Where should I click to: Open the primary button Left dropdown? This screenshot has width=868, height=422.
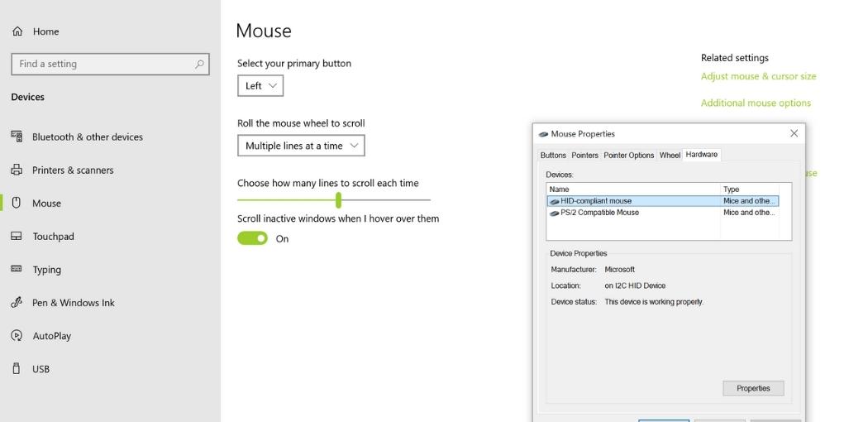260,86
